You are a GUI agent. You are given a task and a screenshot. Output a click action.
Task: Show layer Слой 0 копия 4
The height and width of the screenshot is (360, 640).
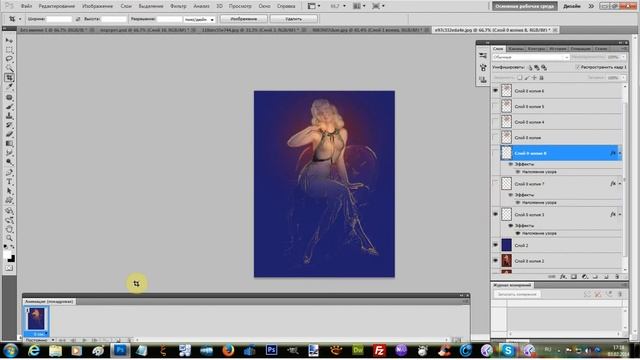496,122
